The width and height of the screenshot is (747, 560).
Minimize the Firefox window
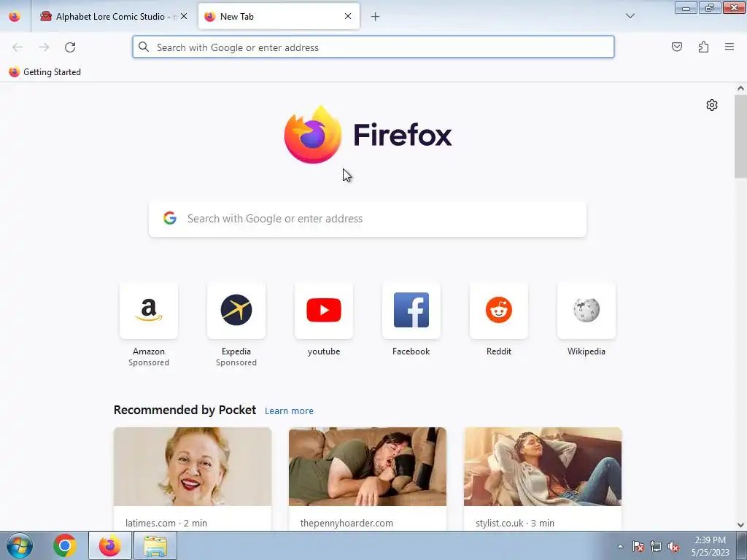[x=686, y=7]
